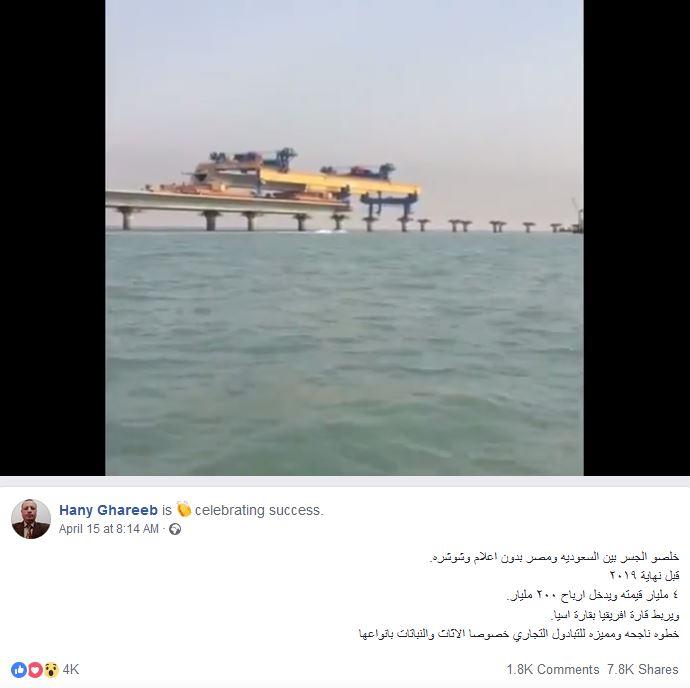Click the 'celebrating success' feeling text
The image size is (690, 688).
(259, 510)
